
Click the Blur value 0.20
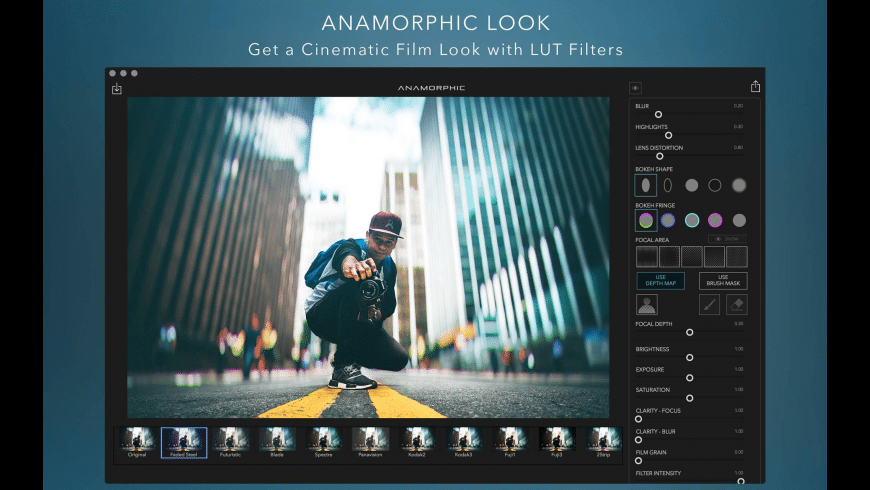(x=738, y=105)
